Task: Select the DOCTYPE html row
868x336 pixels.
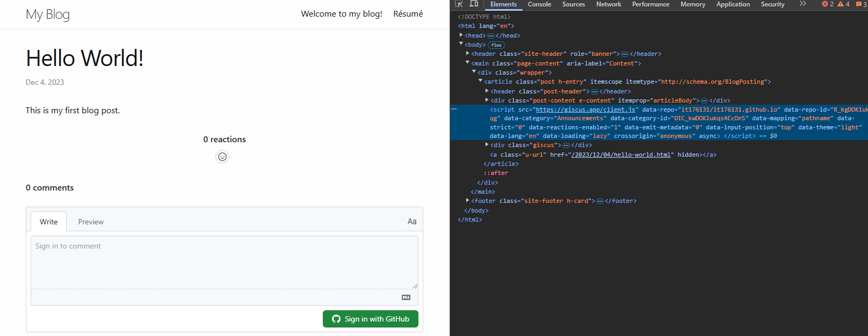Action: pos(484,17)
